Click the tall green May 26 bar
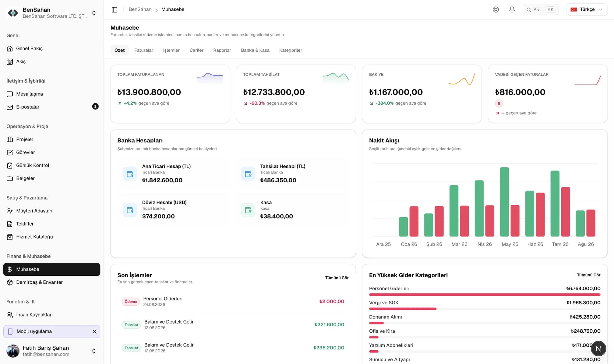This screenshot has height=364, width=614. (504, 202)
